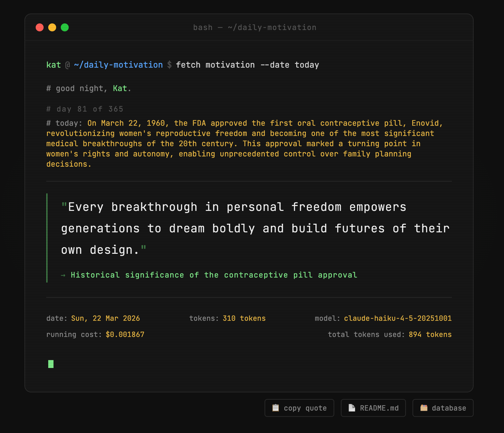Click the clipboard icon in copy quote
Viewport: 504px width, 433px height.
tap(275, 408)
